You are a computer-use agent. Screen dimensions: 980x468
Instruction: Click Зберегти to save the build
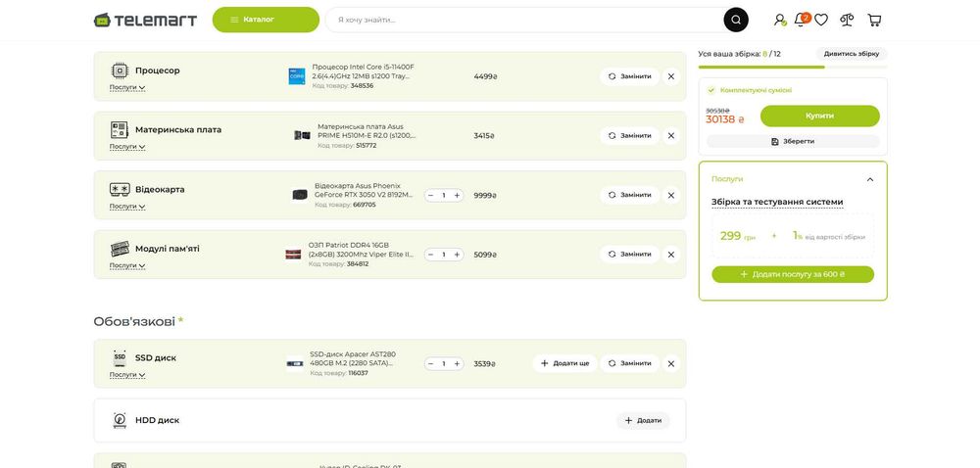(793, 142)
